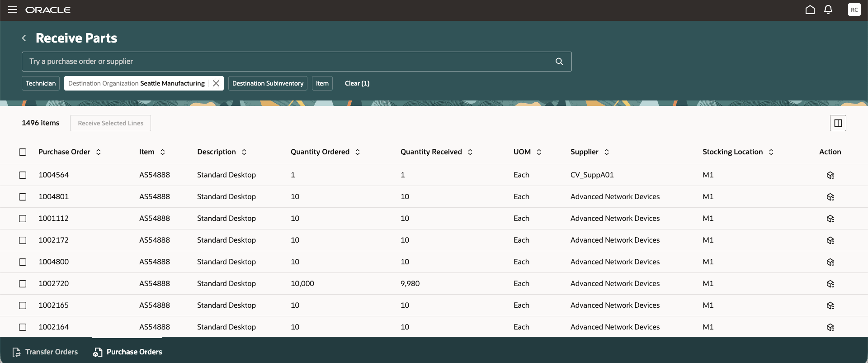This screenshot has height=363, width=868.
Task: Open the Destination Subinventory filter
Action: [x=268, y=83]
